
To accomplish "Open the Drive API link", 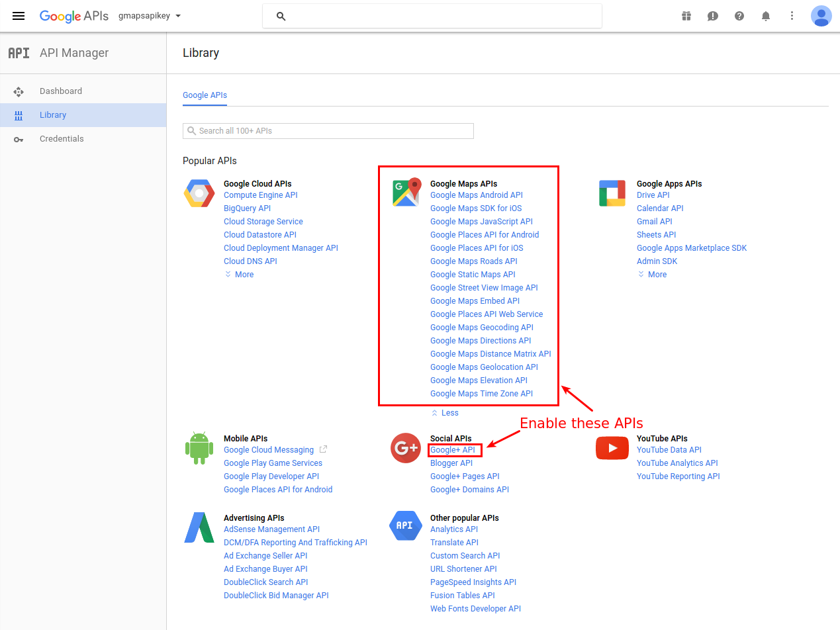I will pyautogui.click(x=653, y=195).
